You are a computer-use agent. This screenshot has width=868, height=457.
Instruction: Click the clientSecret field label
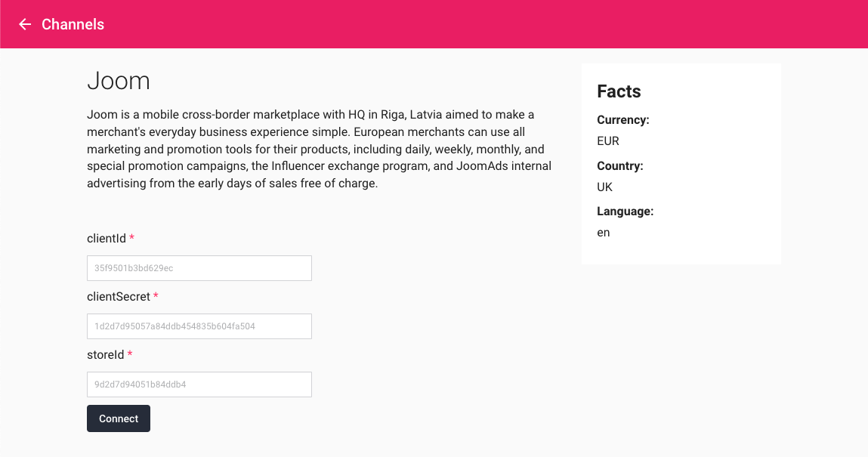[119, 297]
